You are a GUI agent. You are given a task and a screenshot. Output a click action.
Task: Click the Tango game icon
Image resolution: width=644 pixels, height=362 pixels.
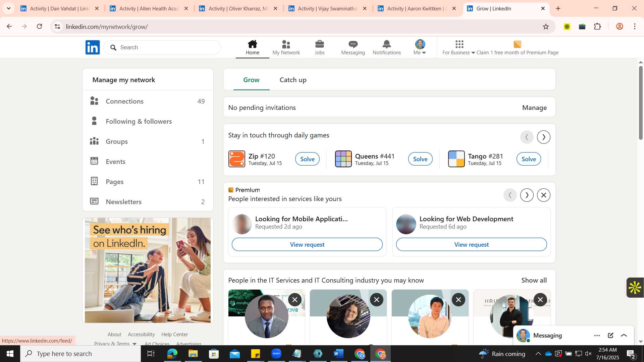coord(456,159)
